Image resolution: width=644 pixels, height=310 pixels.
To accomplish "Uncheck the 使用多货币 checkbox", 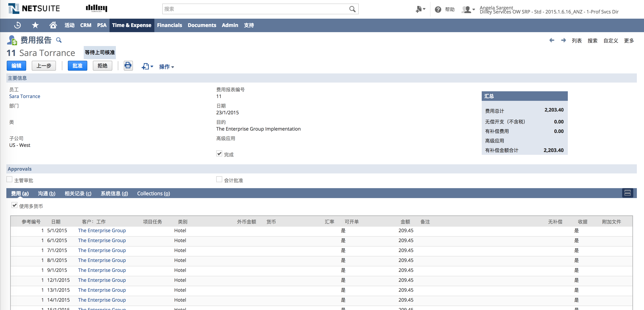I will pyautogui.click(x=14, y=205).
